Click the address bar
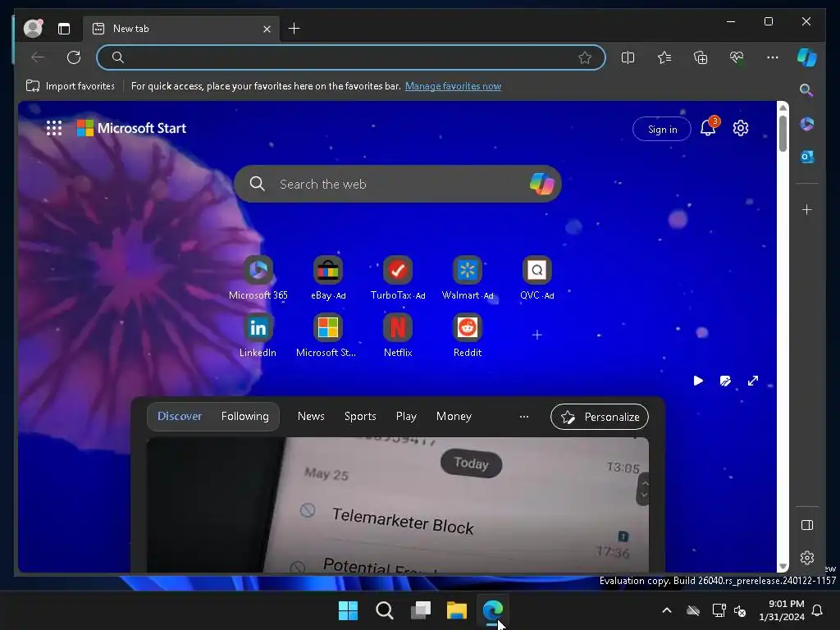This screenshot has height=630, width=840. 351,57
